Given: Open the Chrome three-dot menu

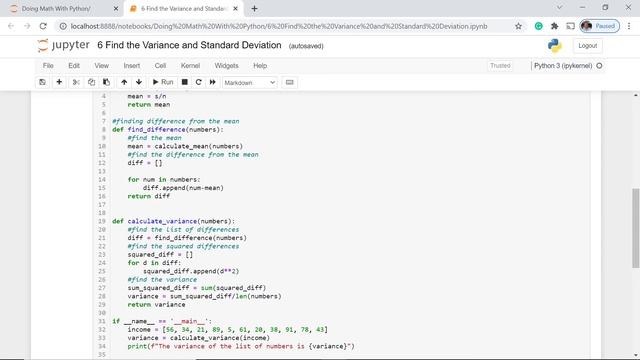Looking at the screenshot, I should coord(629,26).
